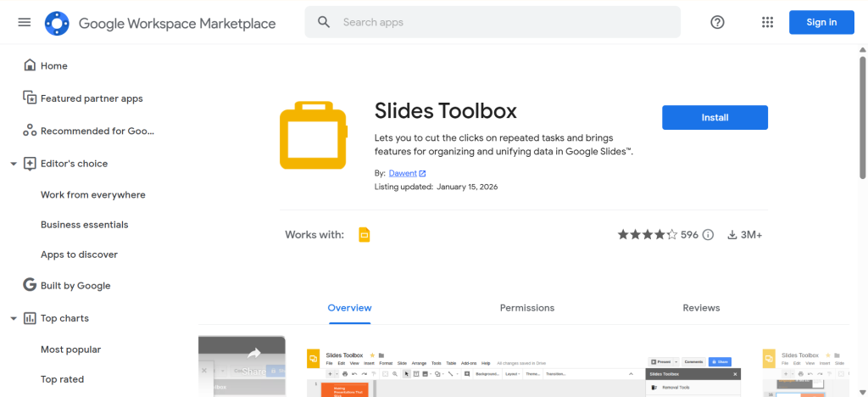Open Most popular chart
This screenshot has height=397, width=868.
tap(71, 349)
